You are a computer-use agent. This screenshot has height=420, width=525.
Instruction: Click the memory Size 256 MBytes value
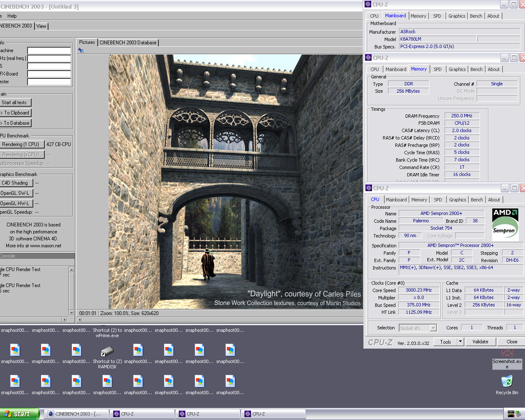tap(409, 91)
